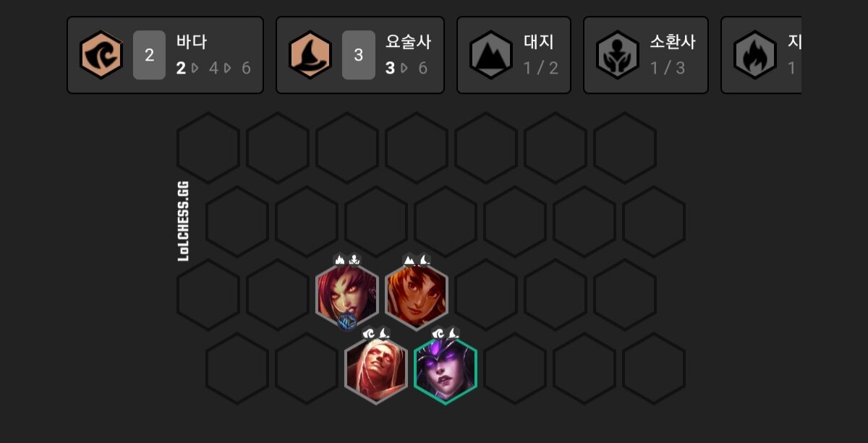Image resolution: width=868 pixels, height=443 pixels.
Task: Click the blue item icon on Zyra
Action: point(347,322)
